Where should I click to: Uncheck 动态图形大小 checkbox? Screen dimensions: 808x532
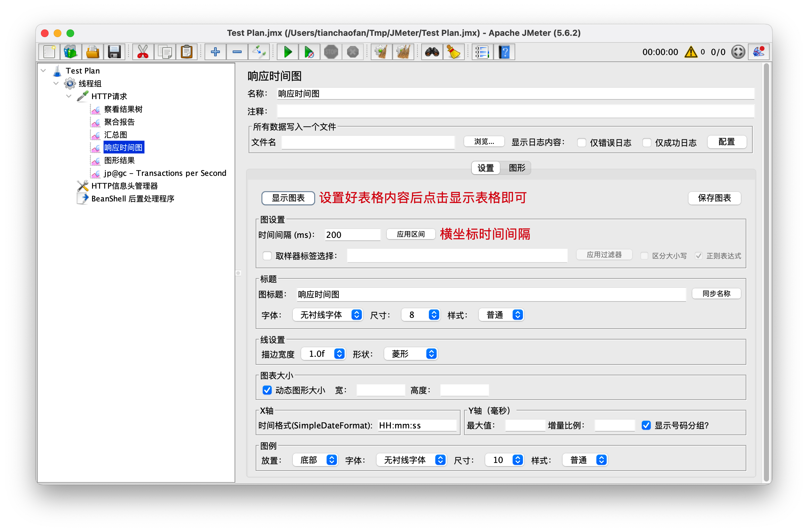click(x=267, y=390)
